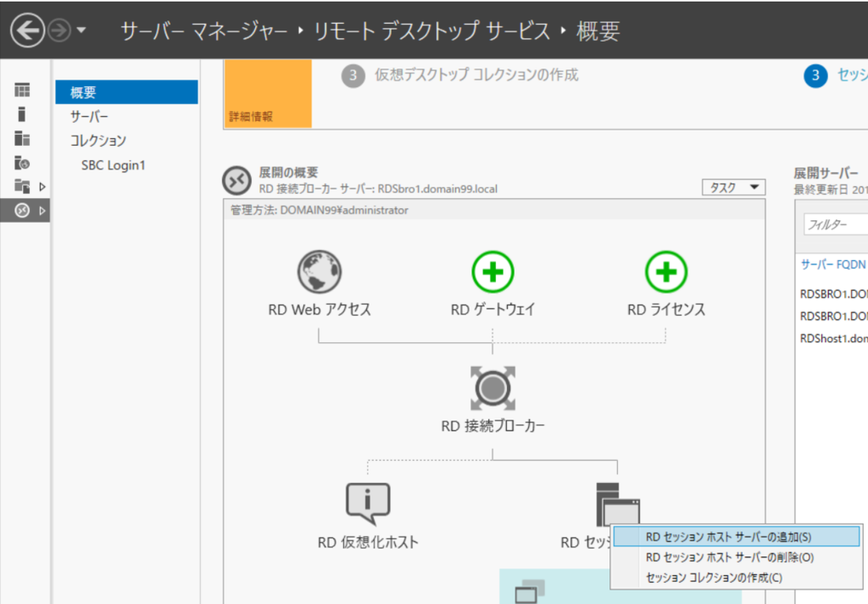Open the All Servers sidebar icon
Viewport: 868px width, 604px height.
point(22,138)
